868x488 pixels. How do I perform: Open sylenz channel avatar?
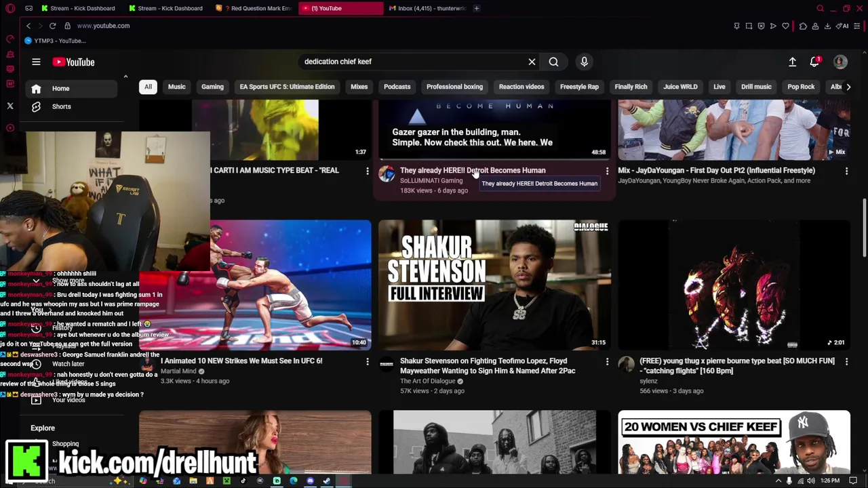click(626, 365)
